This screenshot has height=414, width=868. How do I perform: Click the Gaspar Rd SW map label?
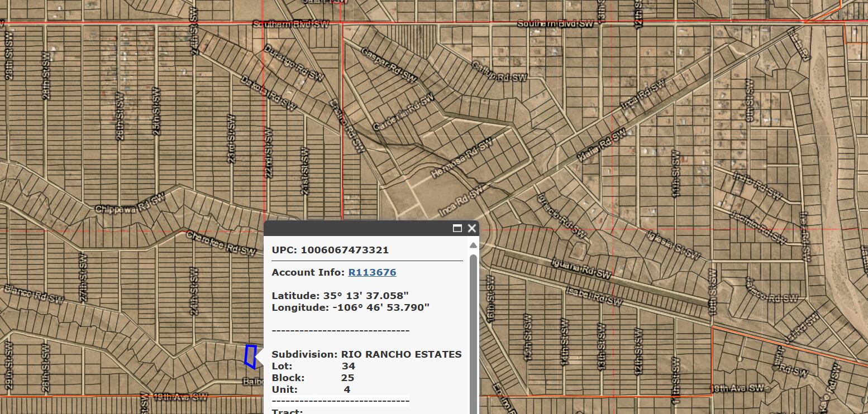(389, 64)
